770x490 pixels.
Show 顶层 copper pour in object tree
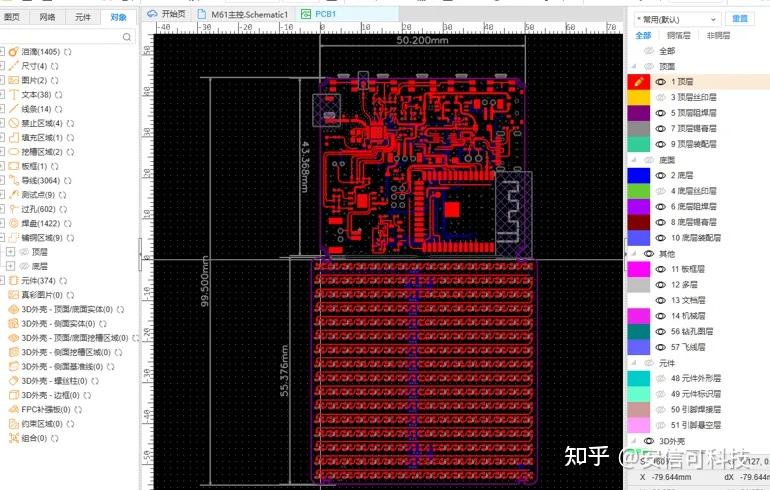pyautogui.click(x=24, y=252)
